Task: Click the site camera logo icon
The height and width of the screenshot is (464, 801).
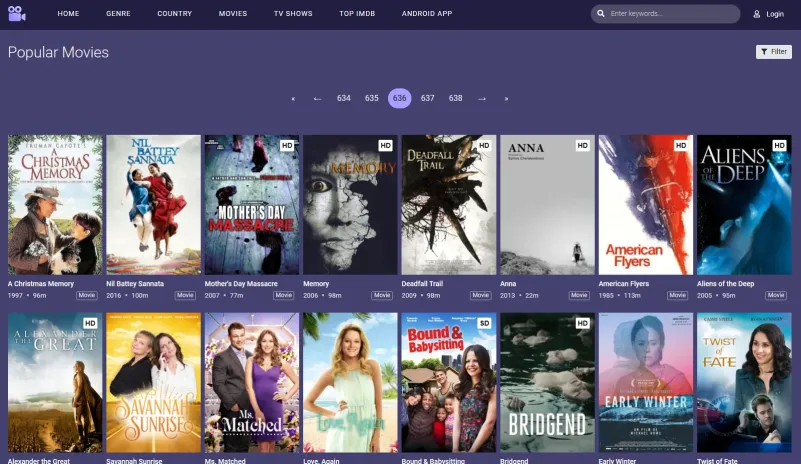Action: (16, 13)
